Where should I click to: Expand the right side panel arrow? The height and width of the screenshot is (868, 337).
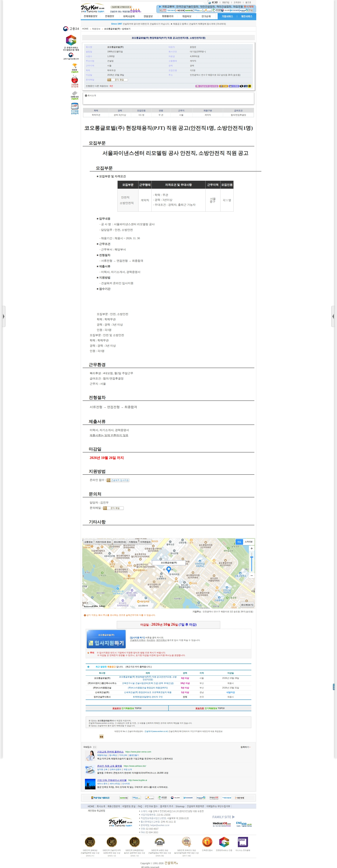[333, 316]
